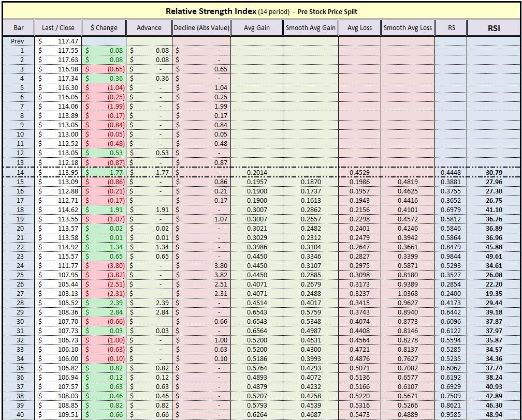Screen dimensions: 522x420
Task: Click the change value 0.53 in bar 12
Action: pos(104,153)
